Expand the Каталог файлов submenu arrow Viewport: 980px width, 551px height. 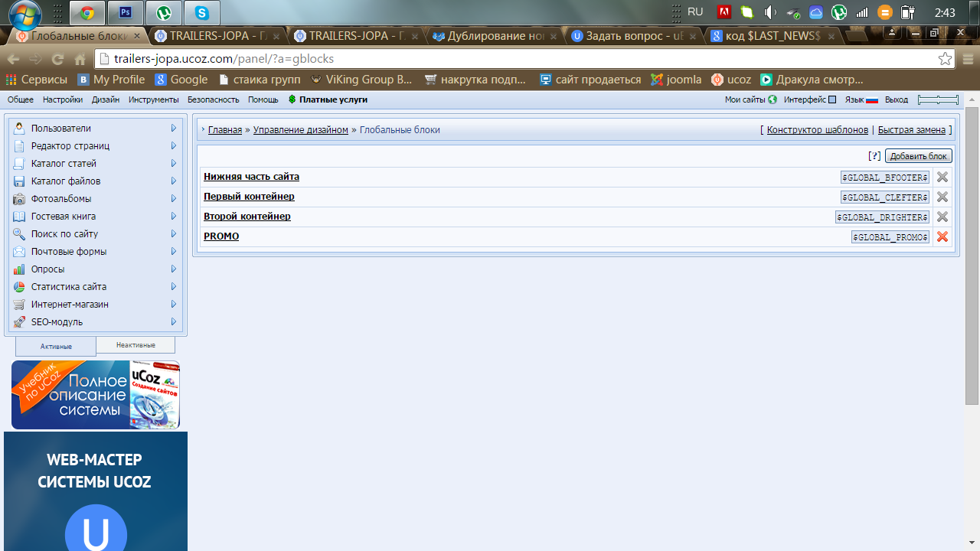click(174, 181)
